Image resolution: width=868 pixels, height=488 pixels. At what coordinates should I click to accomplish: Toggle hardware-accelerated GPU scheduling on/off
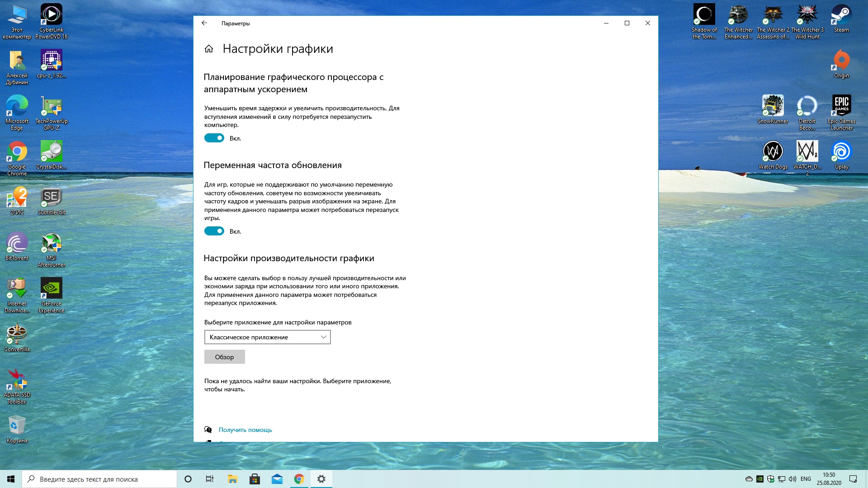(x=214, y=138)
